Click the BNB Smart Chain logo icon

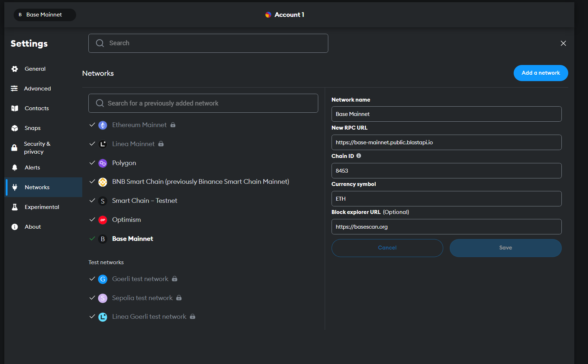pos(103,182)
